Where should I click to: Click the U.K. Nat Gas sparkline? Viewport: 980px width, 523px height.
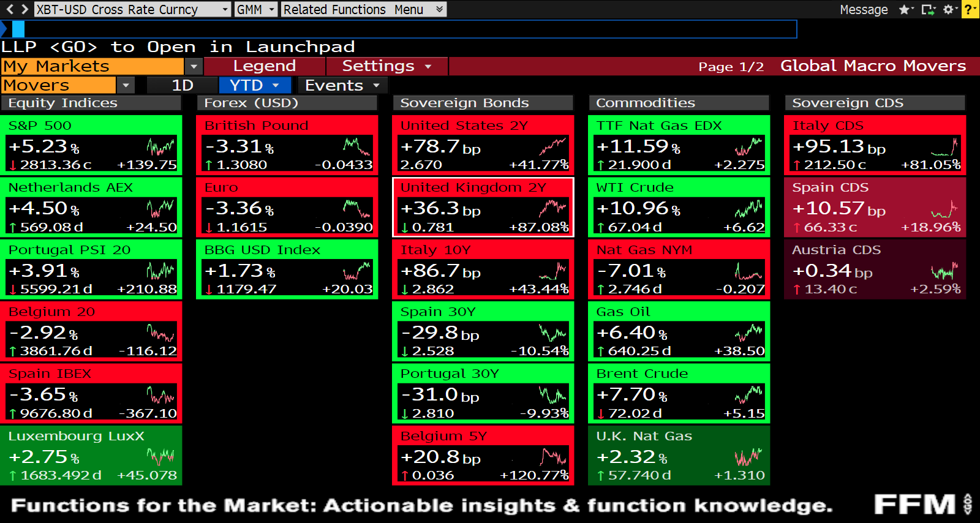[748, 457]
